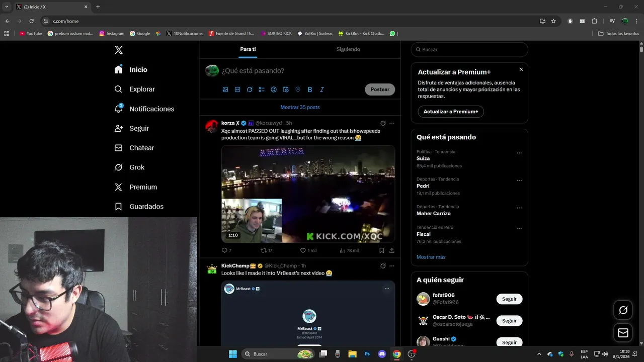The image size is (644, 362).
Task: Go to Inicio in the sidebar
Action: click(131, 69)
